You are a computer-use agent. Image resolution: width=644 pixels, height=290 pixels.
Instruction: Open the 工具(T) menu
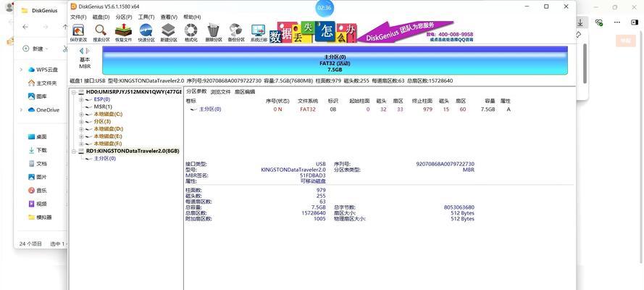pyautogui.click(x=146, y=17)
